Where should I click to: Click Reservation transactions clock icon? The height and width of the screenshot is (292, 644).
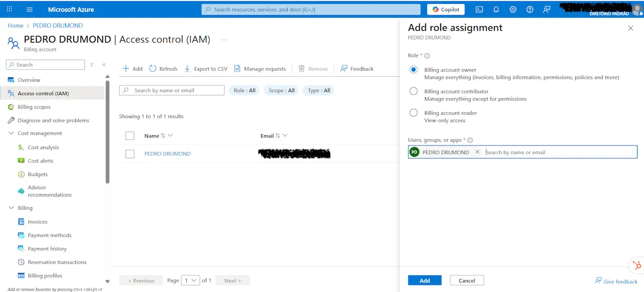[21, 262]
